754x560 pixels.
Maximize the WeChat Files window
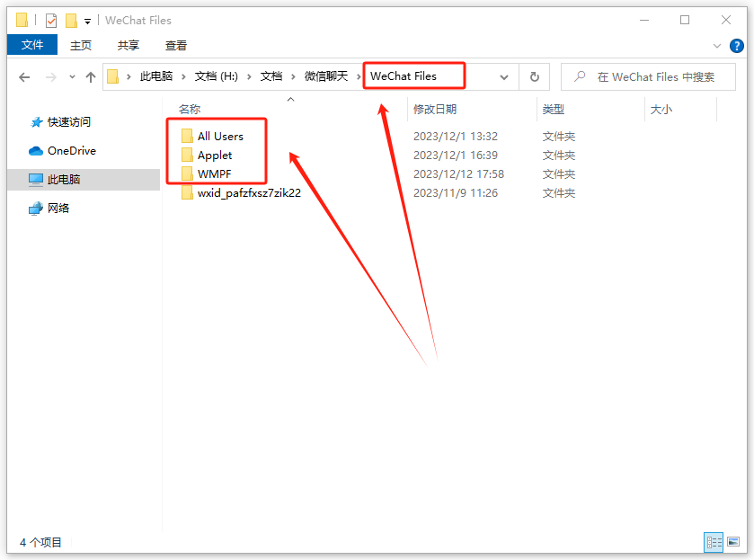685,20
